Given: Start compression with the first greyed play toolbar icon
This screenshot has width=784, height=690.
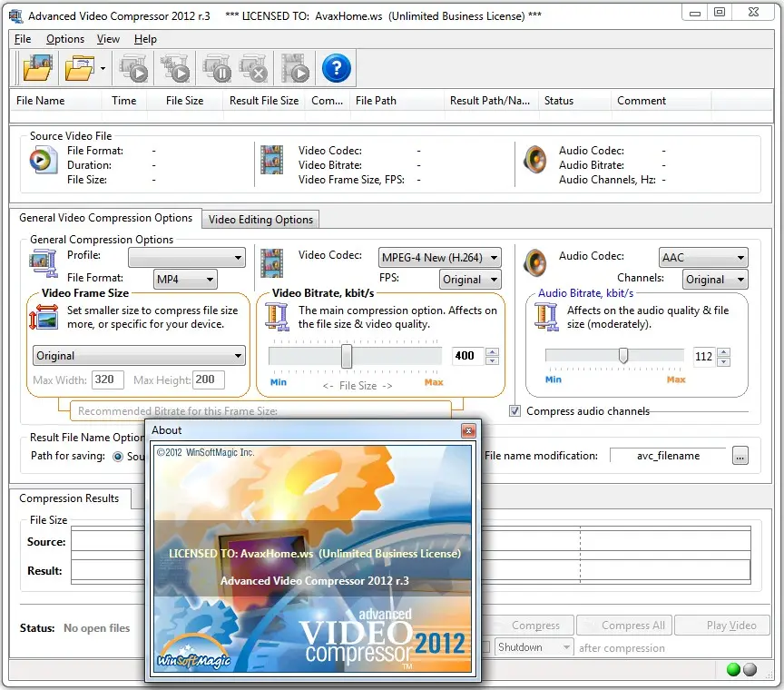Looking at the screenshot, I should (133, 68).
